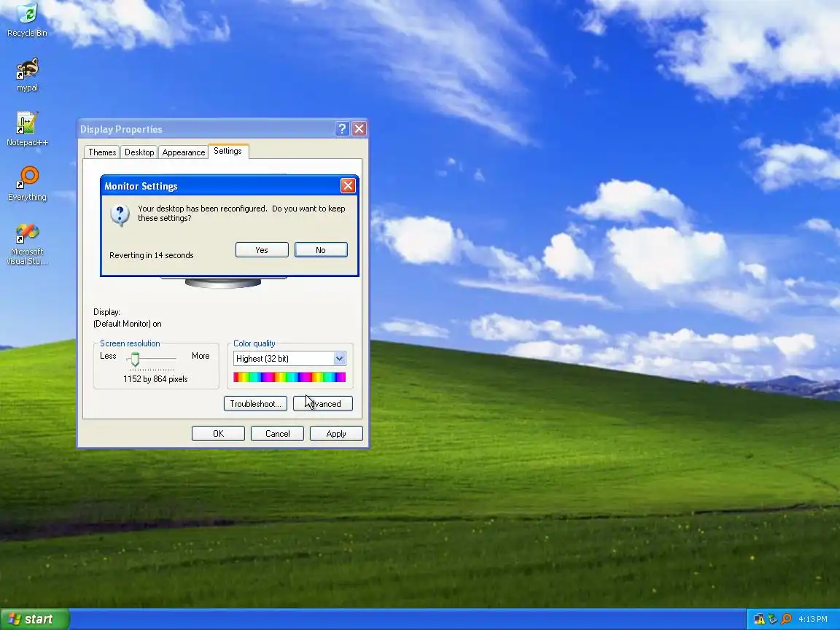This screenshot has width=840, height=630.
Task: Click the Safely Remove Hardware tray icon
Action: pyautogui.click(x=772, y=619)
